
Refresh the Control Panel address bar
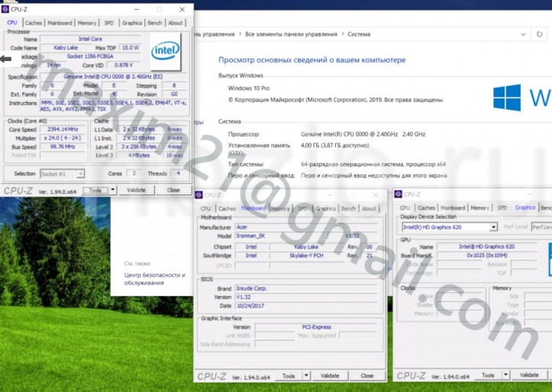click(539, 34)
